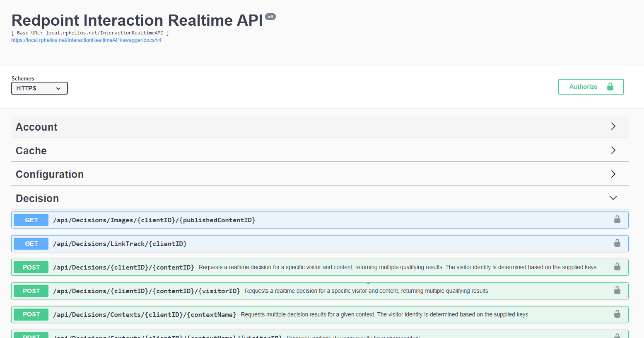Screen dimensions: 644x338
Task: Click the Authorize button with lock icon
Action: 591,87
